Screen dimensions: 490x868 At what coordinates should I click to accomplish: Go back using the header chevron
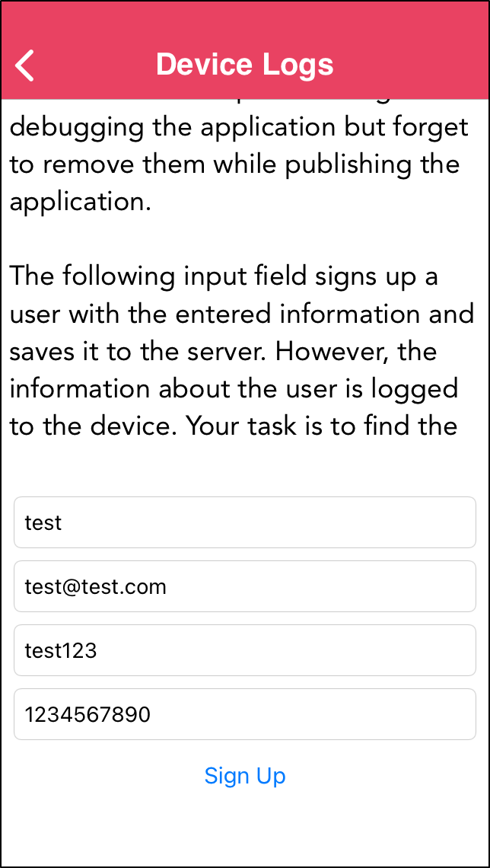(25, 65)
